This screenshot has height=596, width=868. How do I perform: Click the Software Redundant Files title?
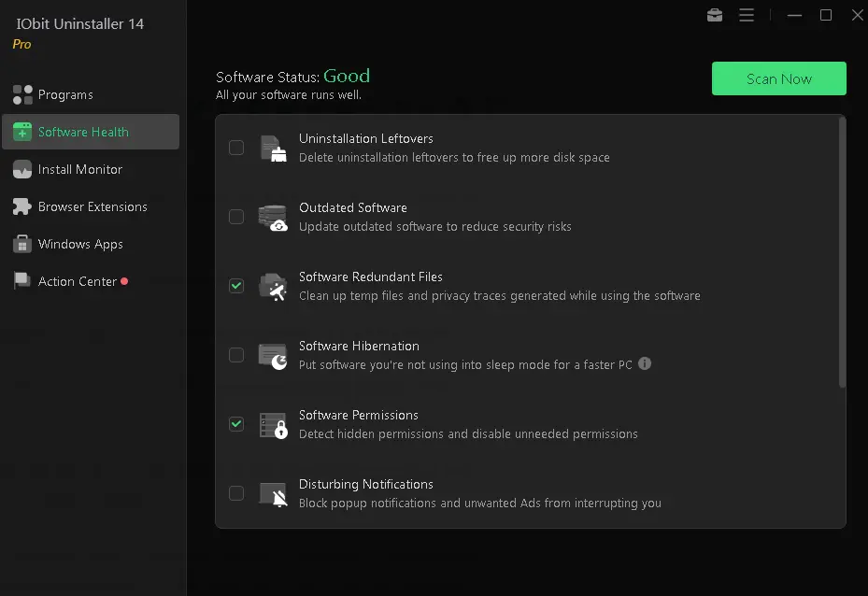pyautogui.click(x=370, y=277)
